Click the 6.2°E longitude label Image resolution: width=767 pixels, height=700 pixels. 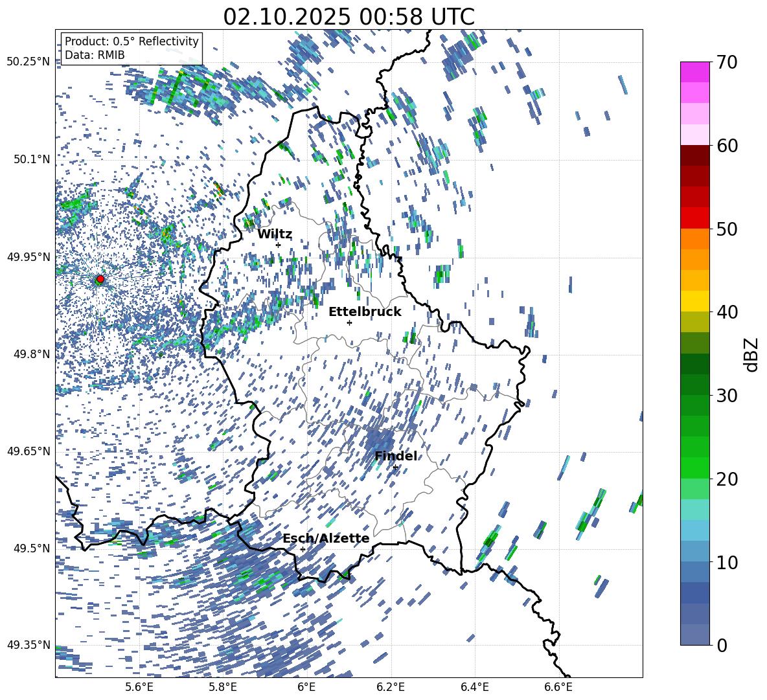[x=391, y=688]
